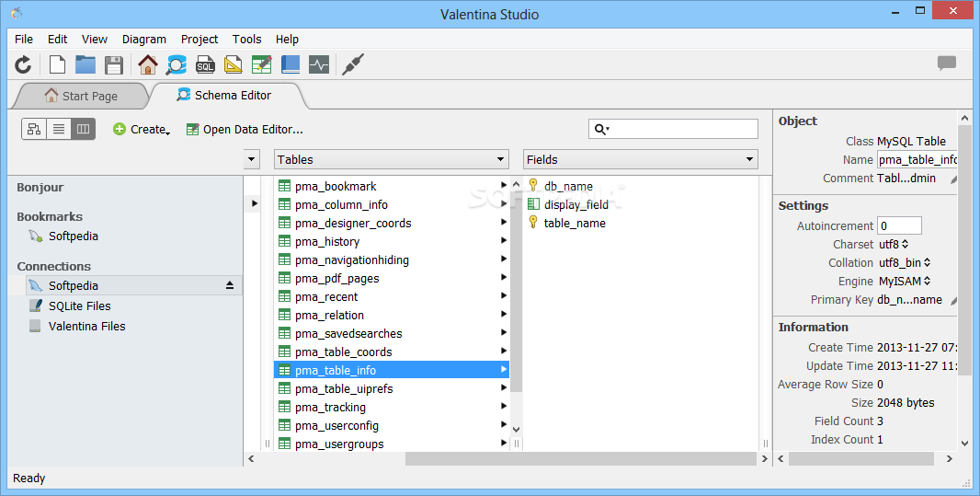Open the Fields column dropdown
The width and height of the screenshot is (980, 496).
pos(640,159)
